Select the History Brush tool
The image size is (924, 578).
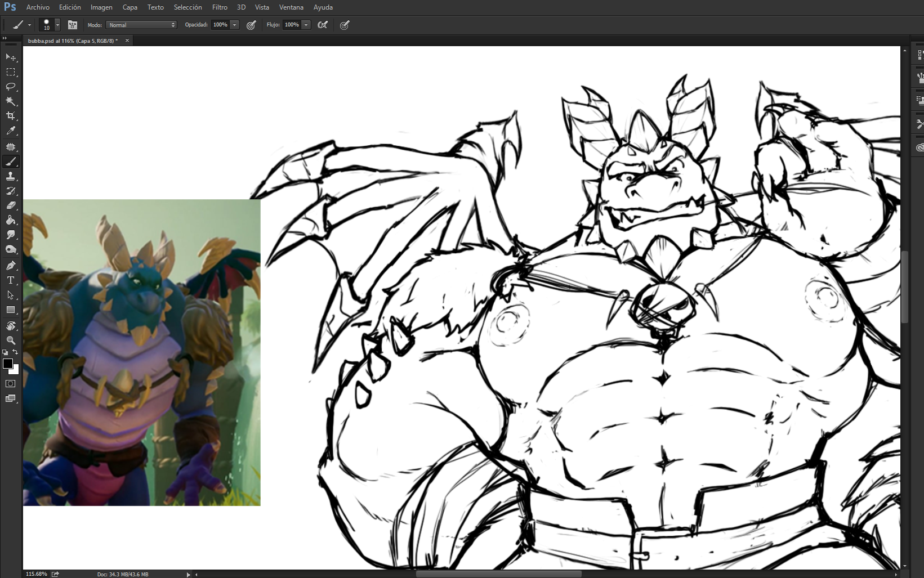tap(11, 191)
